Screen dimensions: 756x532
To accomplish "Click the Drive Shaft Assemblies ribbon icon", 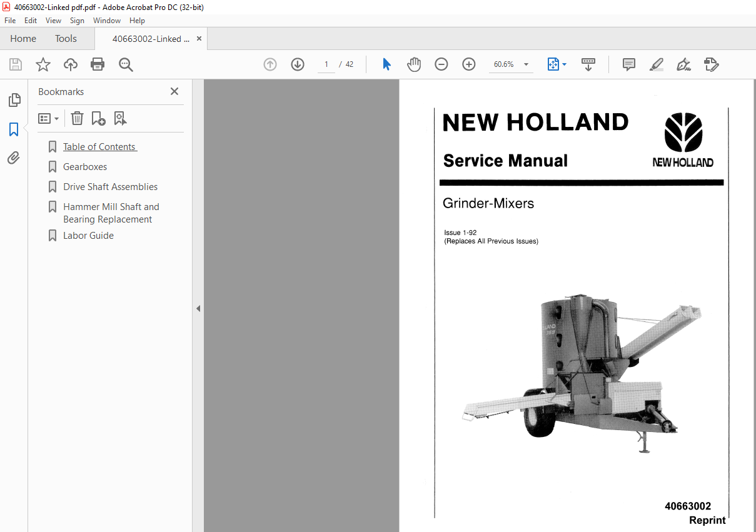I will point(53,187).
